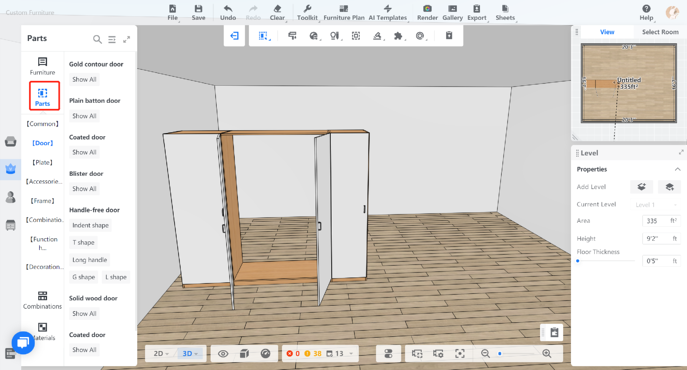Fit the view to the screen
687x370 pixels.
[x=460, y=353]
